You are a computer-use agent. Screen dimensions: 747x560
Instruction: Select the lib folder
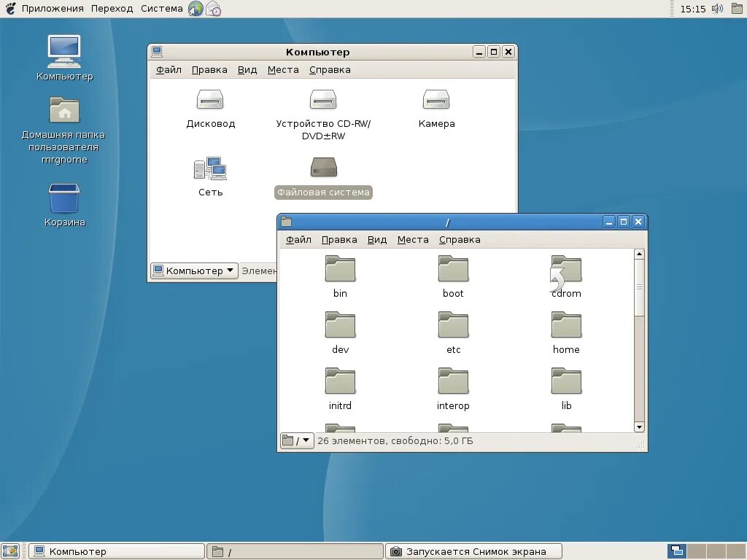point(566,381)
